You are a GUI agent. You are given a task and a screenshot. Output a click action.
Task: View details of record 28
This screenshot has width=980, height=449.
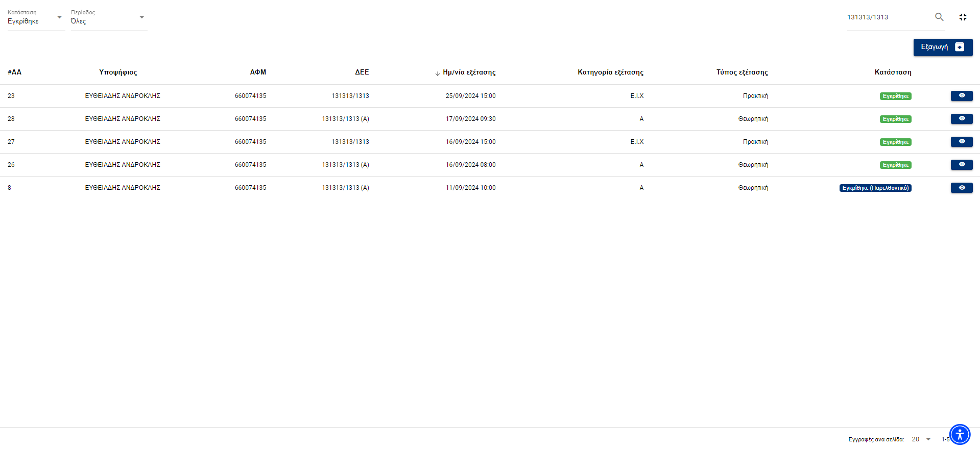[x=961, y=119]
